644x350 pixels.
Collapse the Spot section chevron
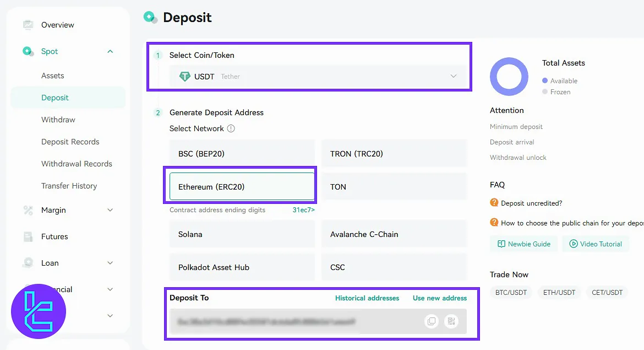point(110,51)
